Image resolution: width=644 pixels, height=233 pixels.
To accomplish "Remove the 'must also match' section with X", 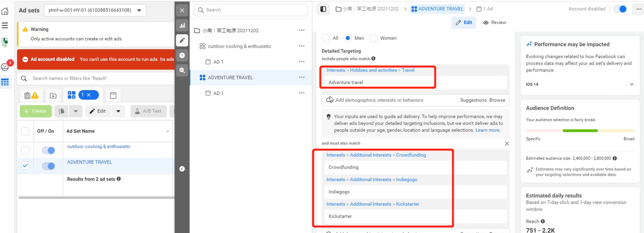I will 507,144.
